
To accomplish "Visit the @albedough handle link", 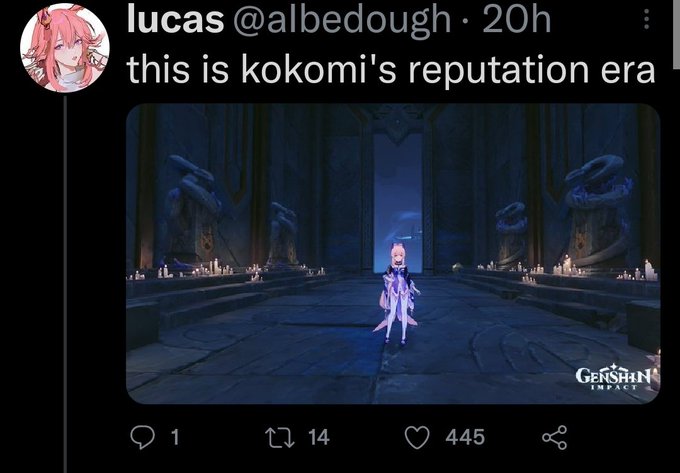I will coord(342,20).
